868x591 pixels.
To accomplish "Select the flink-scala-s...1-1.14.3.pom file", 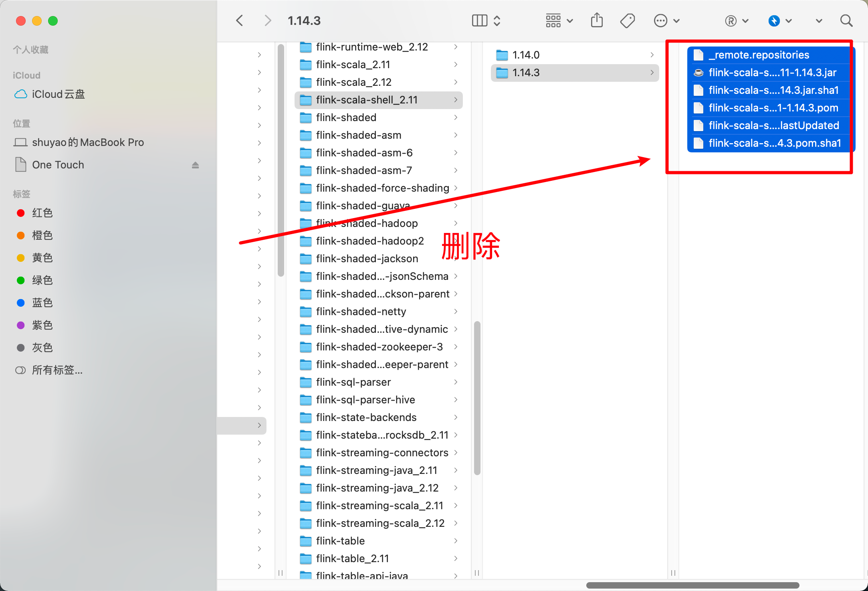I will [771, 108].
